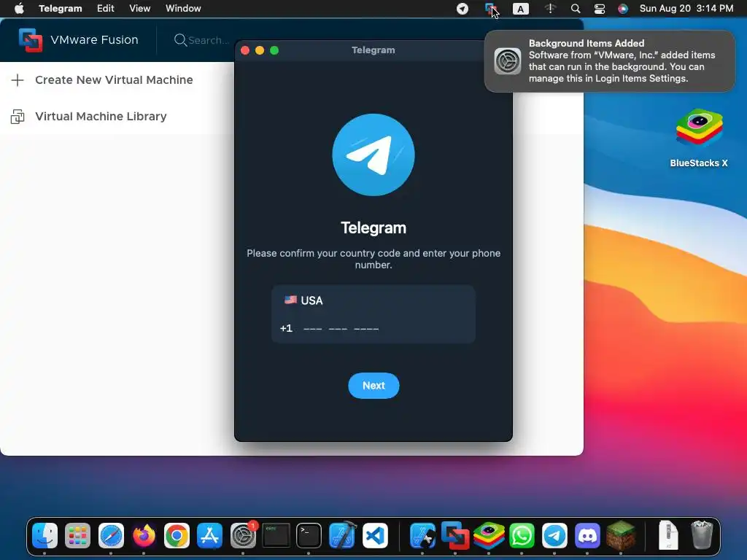Switch to Telegram in the Dock
747x560 pixels.
(554, 536)
